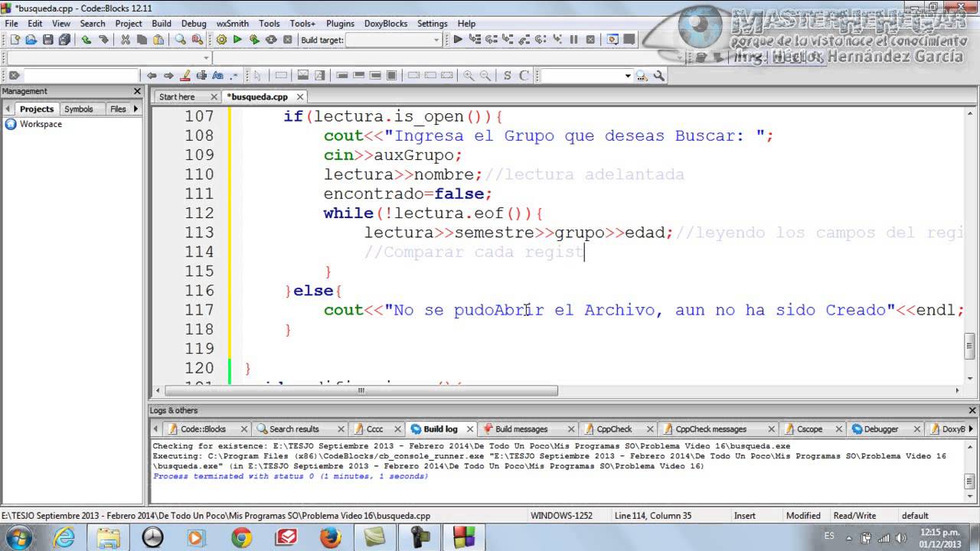Image resolution: width=980 pixels, height=551 pixels.
Task: Close the busqueda.cpp editor tab
Action: click(300, 96)
